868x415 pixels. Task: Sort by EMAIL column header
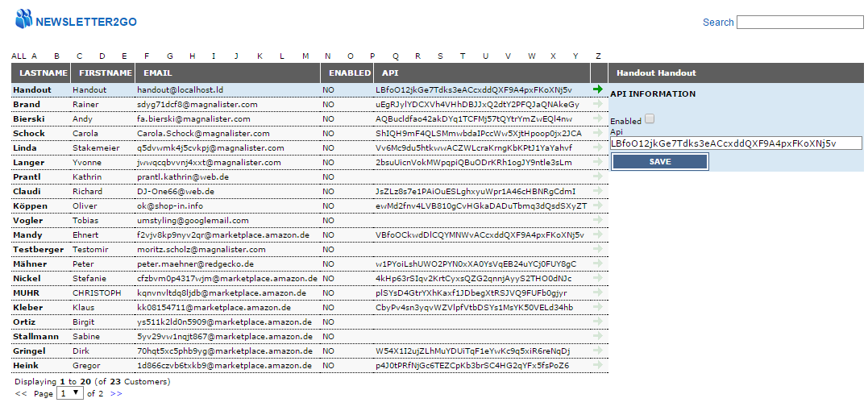[x=158, y=73]
